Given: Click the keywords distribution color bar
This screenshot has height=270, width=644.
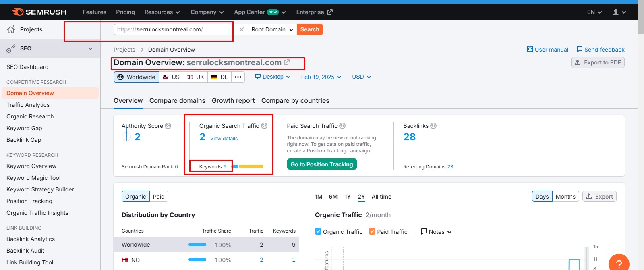Looking at the screenshot, I should point(248,166).
